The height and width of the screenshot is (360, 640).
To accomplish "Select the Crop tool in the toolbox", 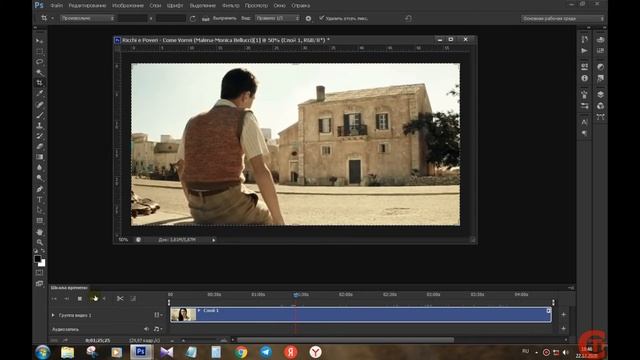I will click(40, 83).
